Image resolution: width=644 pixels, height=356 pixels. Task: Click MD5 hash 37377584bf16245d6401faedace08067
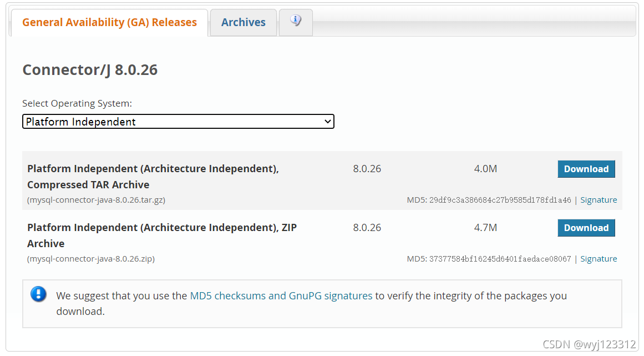pos(500,259)
